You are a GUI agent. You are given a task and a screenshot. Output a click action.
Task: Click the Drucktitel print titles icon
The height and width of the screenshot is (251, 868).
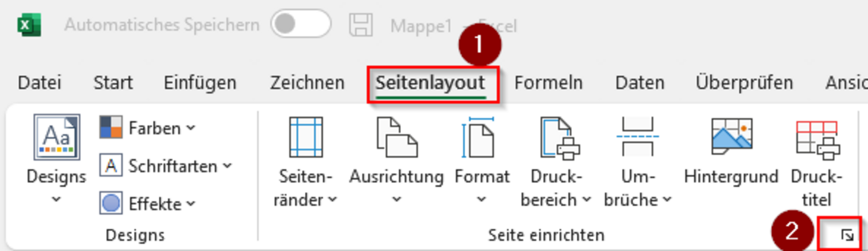[x=817, y=137]
